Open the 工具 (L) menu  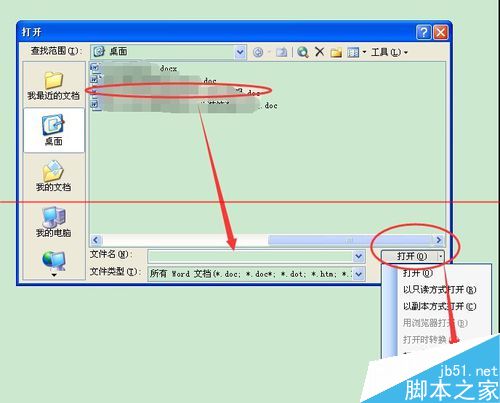(389, 52)
